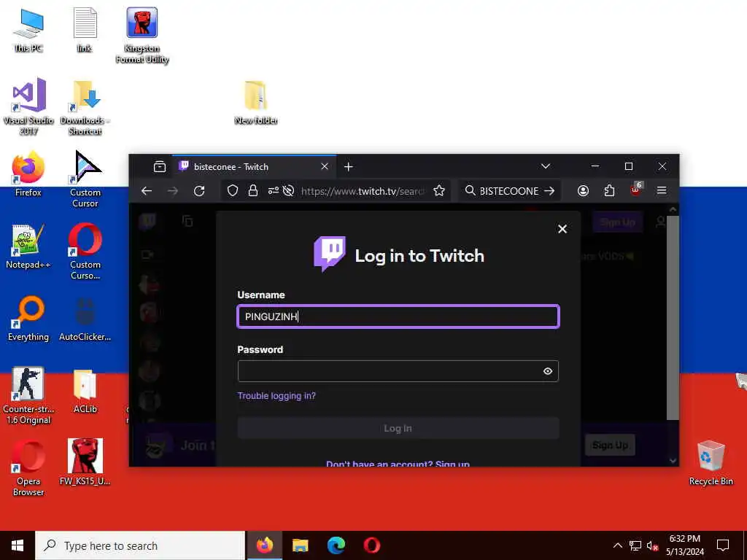The width and height of the screenshot is (747, 560).
Task: Open a new Firefox tab
Action: [x=348, y=167]
